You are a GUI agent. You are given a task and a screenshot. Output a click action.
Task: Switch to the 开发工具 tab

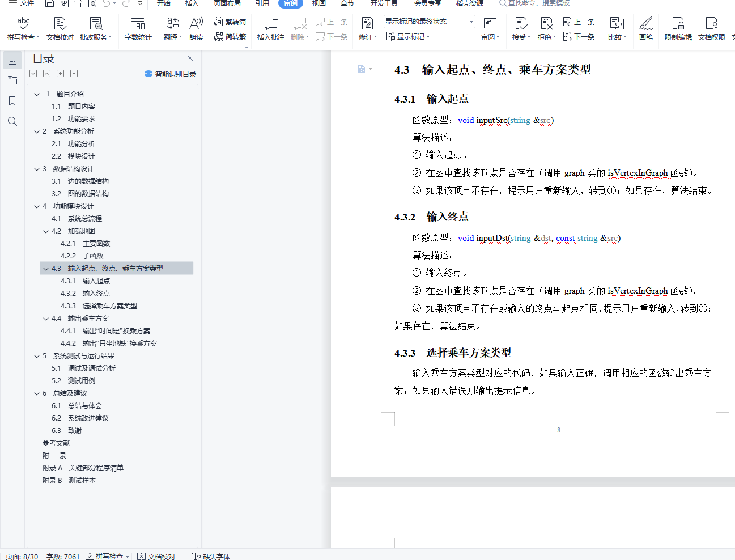(384, 3)
